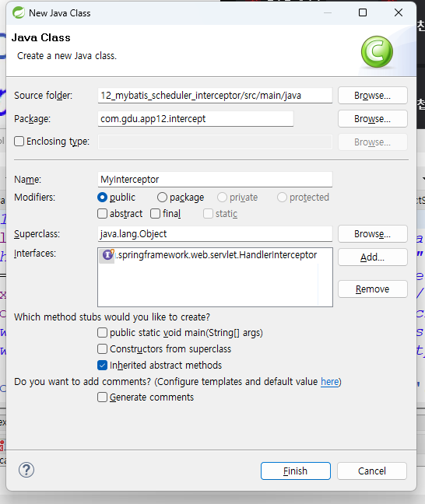
Task: Click into the Name field with MyInterceptor
Action: pos(215,180)
